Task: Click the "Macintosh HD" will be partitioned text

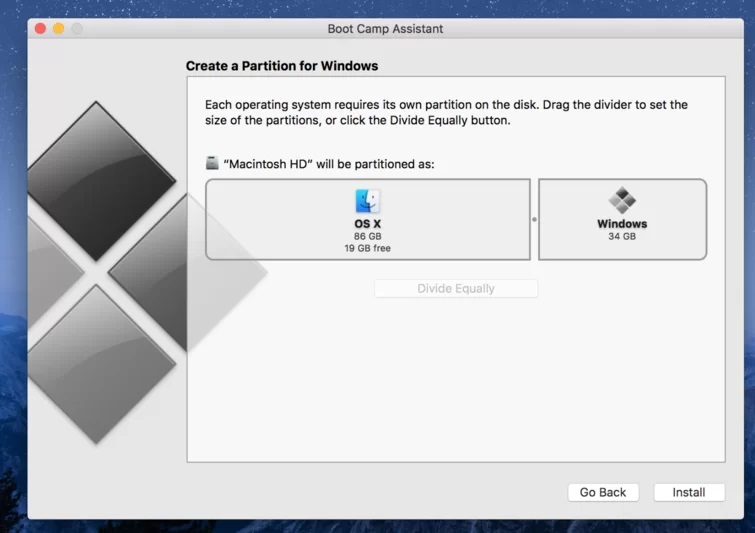Action: pyautogui.click(x=329, y=164)
